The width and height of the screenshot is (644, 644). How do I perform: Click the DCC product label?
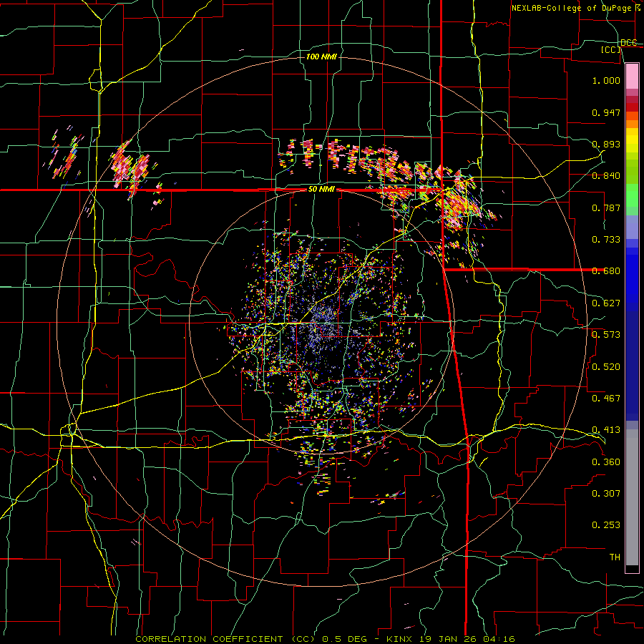629,43
